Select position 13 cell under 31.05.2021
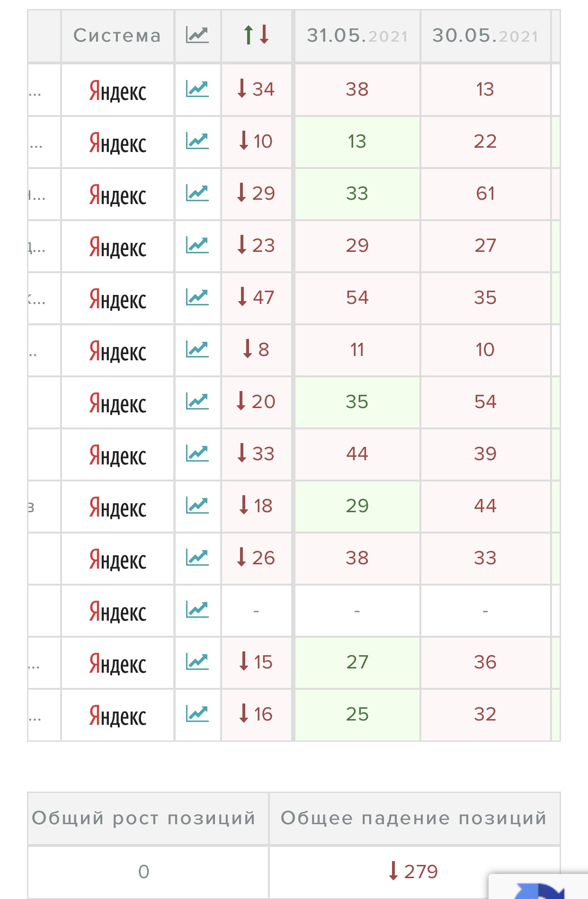The height and width of the screenshot is (899, 588). tap(357, 141)
